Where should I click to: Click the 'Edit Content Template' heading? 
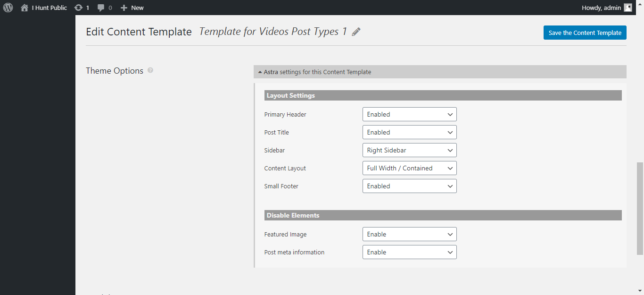[x=139, y=32]
